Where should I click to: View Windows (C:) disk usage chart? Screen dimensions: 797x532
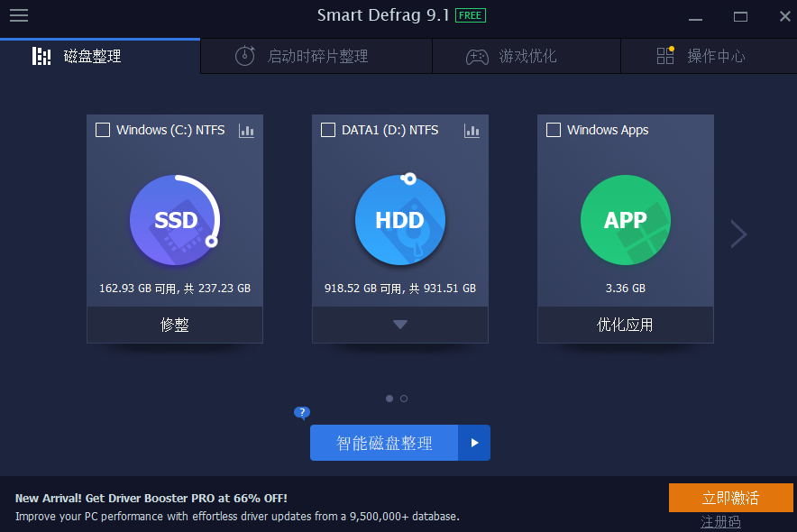246,131
